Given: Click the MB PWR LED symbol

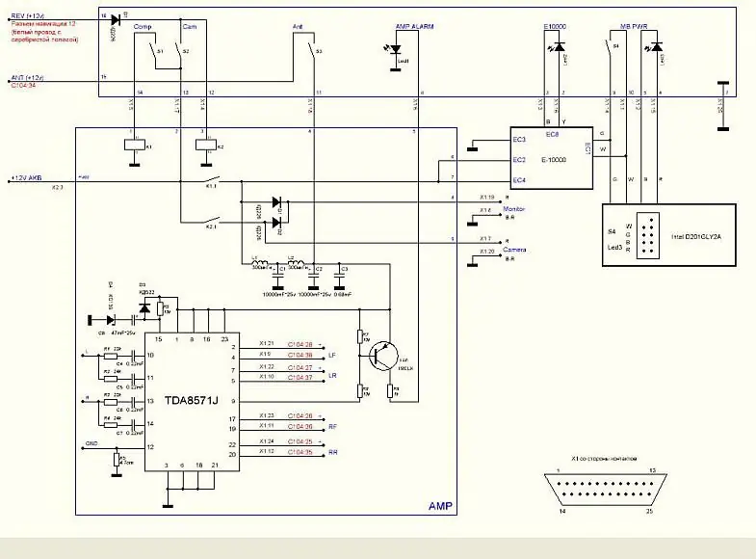Looking at the screenshot, I should pos(656,47).
